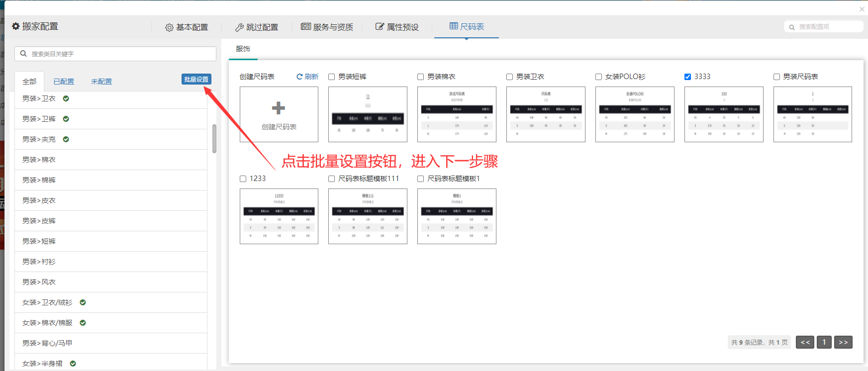This screenshot has width=868, height=371.
Task: Click the refresh icon next to 刷新
Action: (x=299, y=77)
